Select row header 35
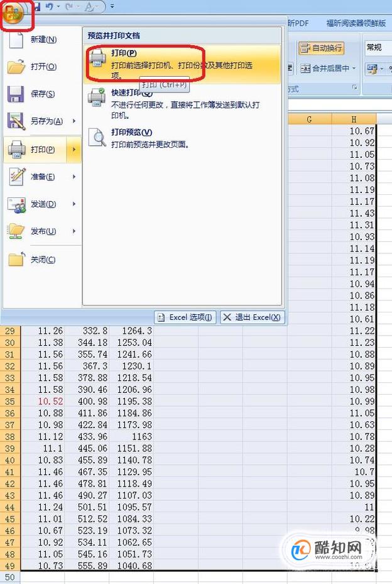The image size is (392, 584). click(x=10, y=401)
